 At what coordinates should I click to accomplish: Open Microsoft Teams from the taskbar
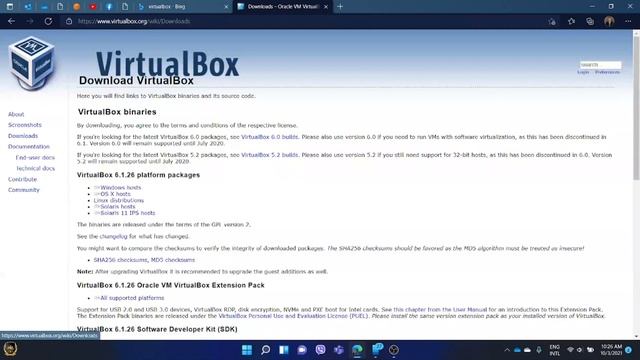pos(339,350)
